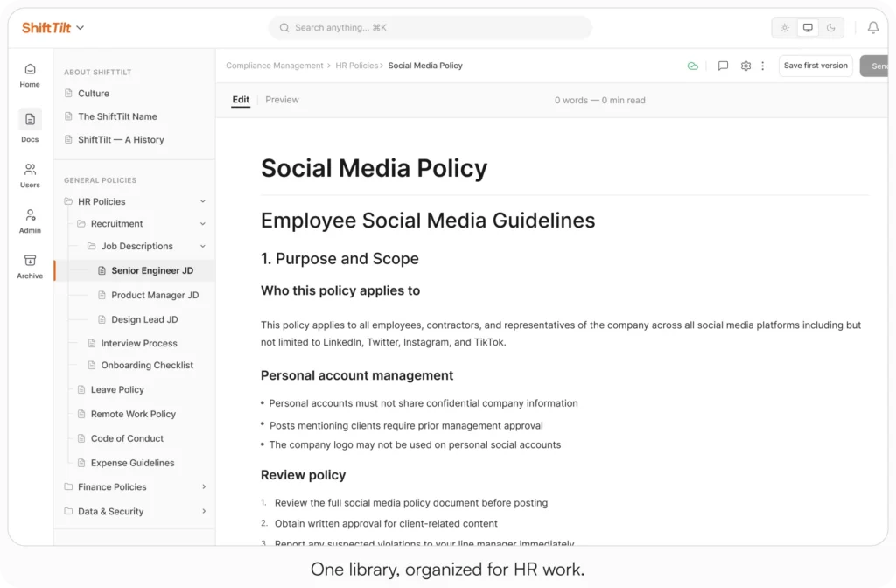Image resolution: width=896 pixels, height=588 pixels.
Task: Expand the Finance Policies folder chevron
Action: pyautogui.click(x=204, y=486)
